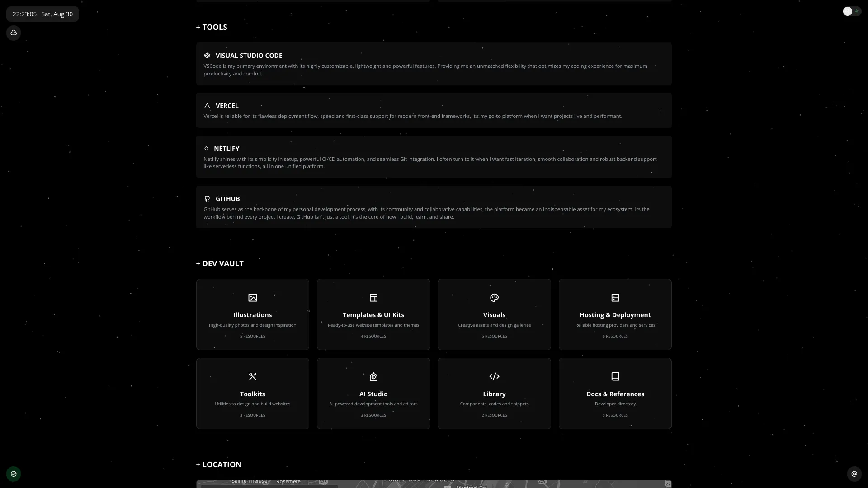Click the Illustrations image icon

coord(253,298)
